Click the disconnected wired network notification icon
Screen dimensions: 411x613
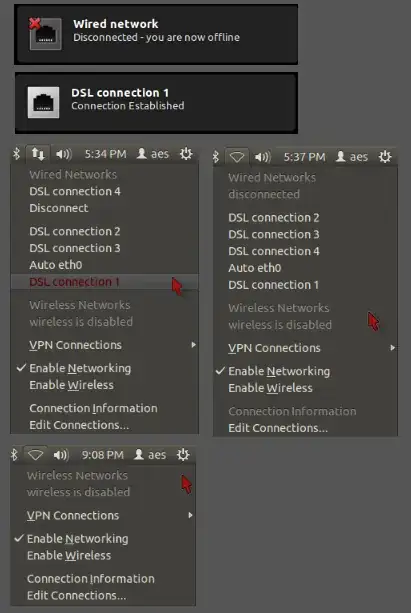click(x=45, y=34)
